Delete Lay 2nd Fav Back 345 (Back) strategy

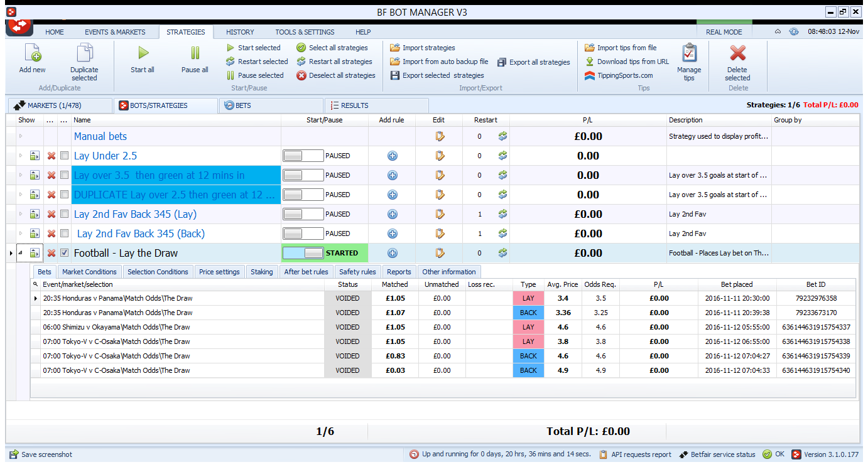[x=52, y=233]
